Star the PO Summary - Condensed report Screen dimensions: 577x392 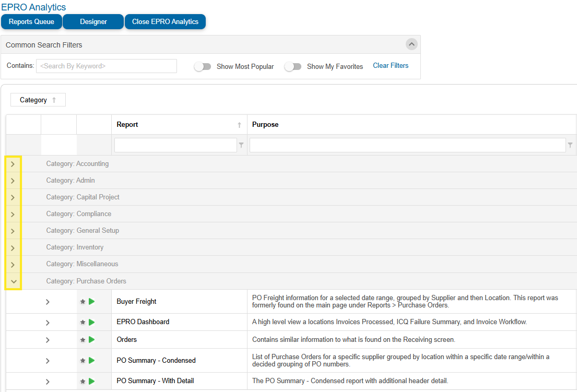83,360
